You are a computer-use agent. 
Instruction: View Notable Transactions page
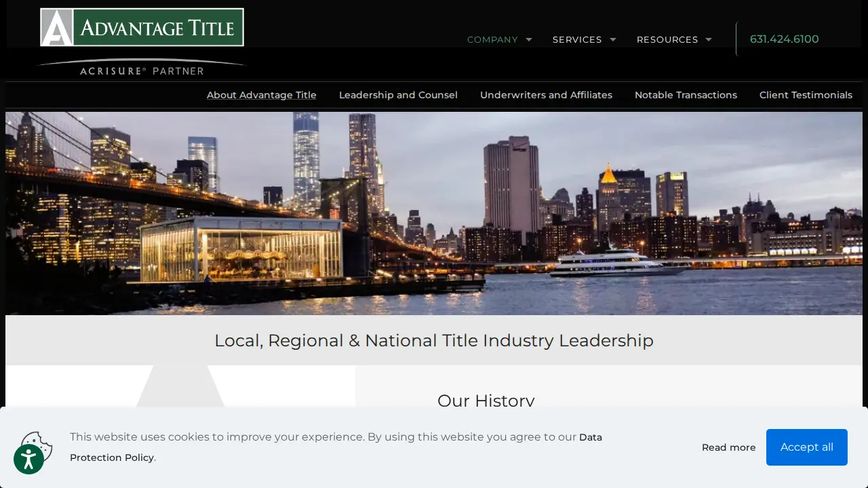click(686, 95)
